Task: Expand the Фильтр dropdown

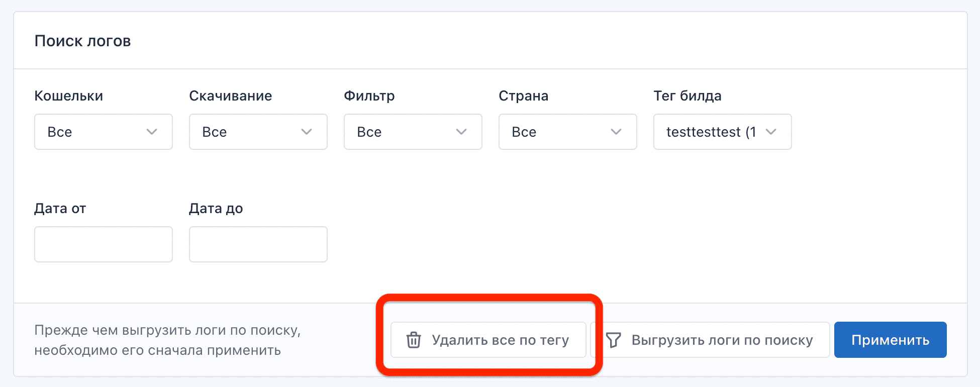Action: [413, 132]
